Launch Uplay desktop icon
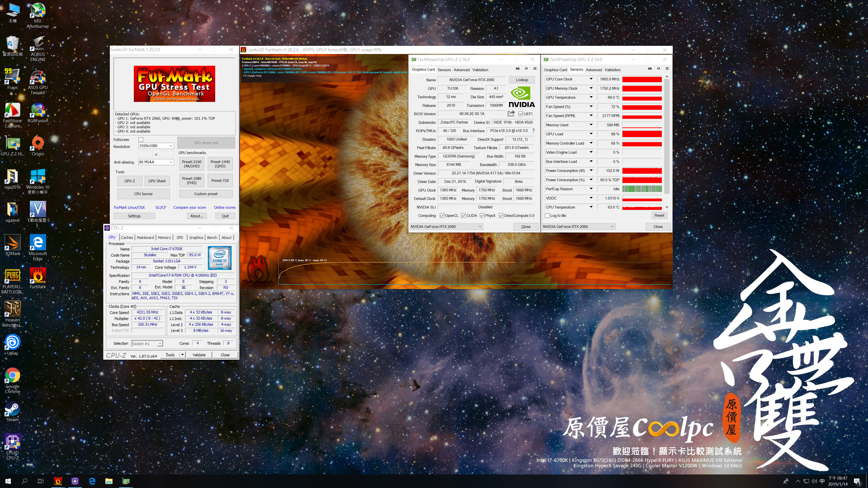The height and width of the screenshot is (488, 868). click(12, 345)
